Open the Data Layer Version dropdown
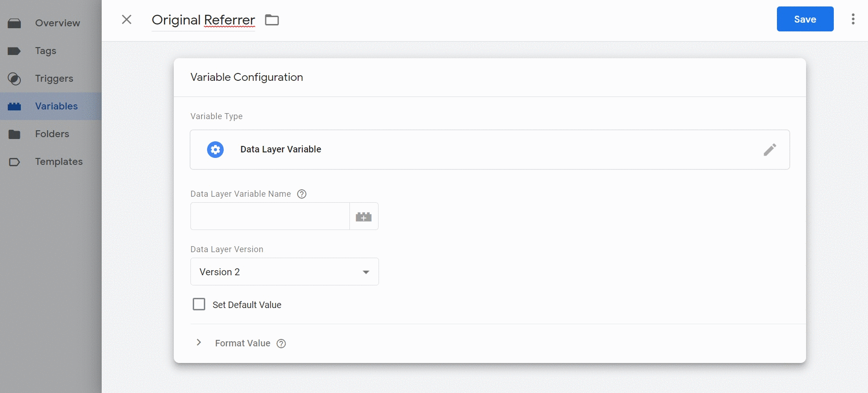This screenshot has width=868, height=393. 284,272
